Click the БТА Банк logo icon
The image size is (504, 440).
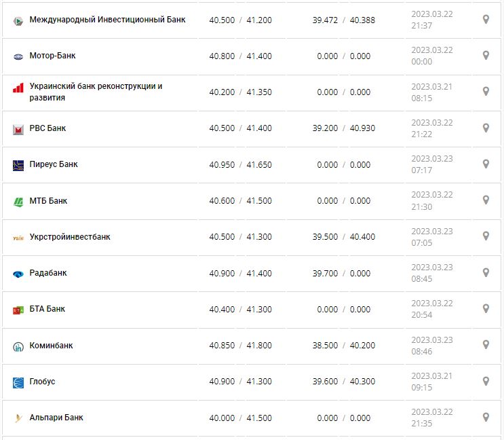tap(18, 310)
